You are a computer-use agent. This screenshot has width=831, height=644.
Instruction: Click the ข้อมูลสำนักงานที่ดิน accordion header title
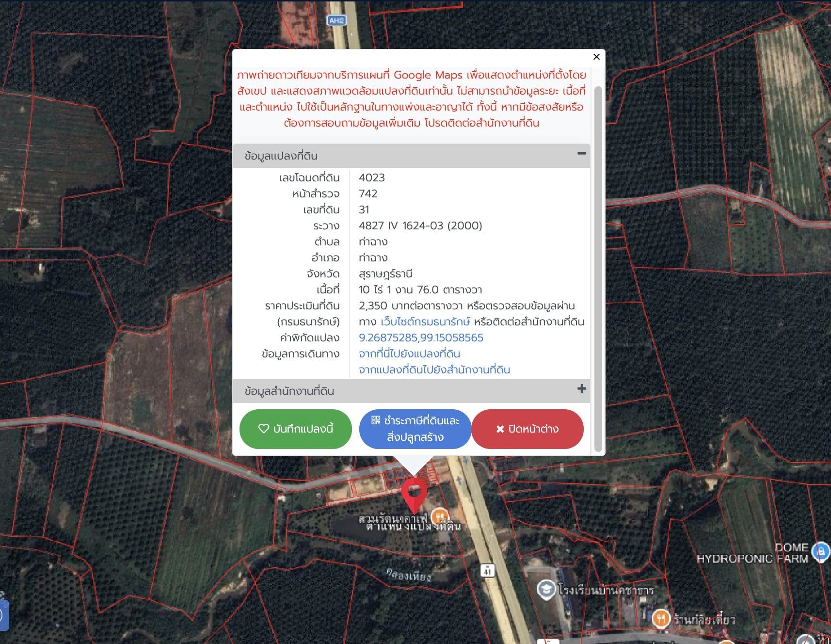(x=289, y=391)
